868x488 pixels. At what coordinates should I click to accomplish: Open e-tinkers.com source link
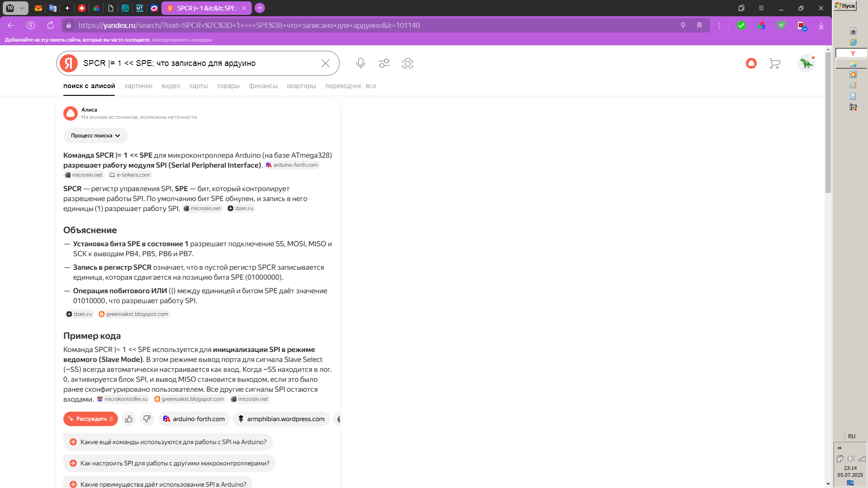tap(129, 175)
